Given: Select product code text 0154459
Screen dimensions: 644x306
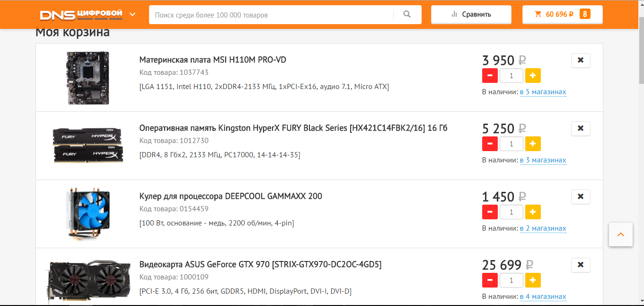Looking at the screenshot, I should pos(194,209).
